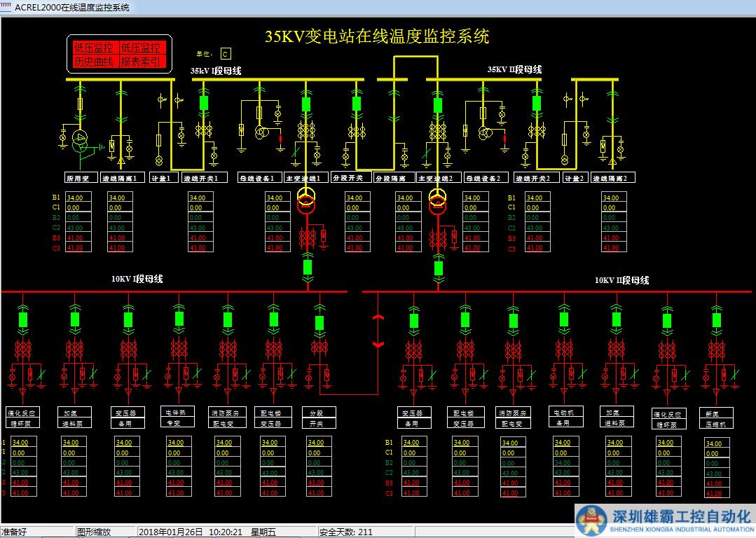Click 图形缩放 in the status bar
Viewport: 756px width, 538px height.
(x=94, y=532)
